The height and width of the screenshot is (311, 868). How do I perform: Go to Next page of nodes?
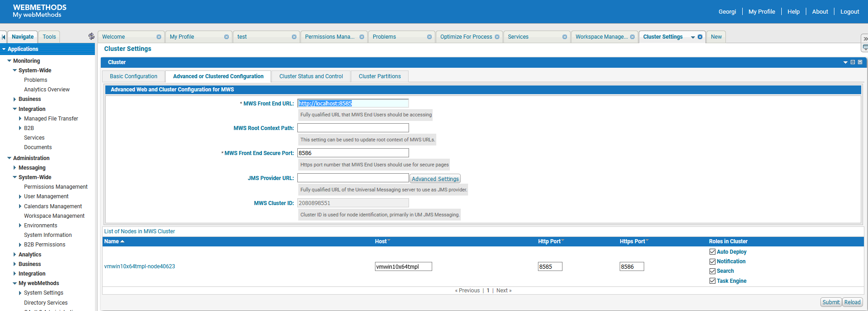click(x=504, y=291)
